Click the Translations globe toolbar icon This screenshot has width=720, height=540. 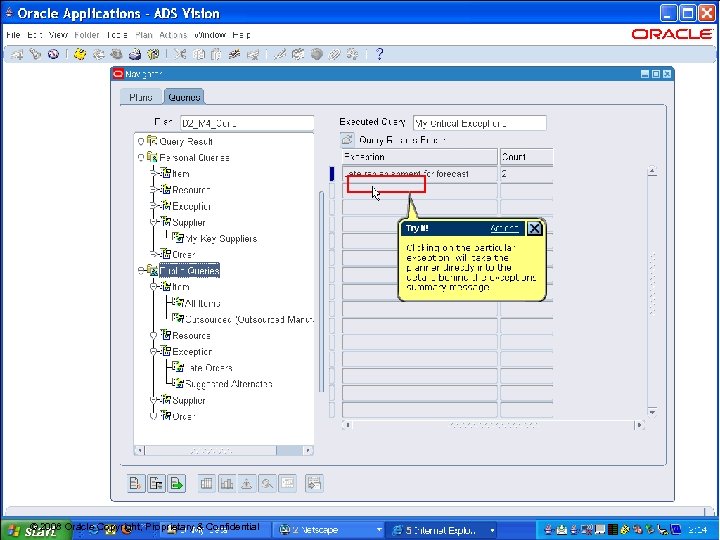[x=316, y=54]
